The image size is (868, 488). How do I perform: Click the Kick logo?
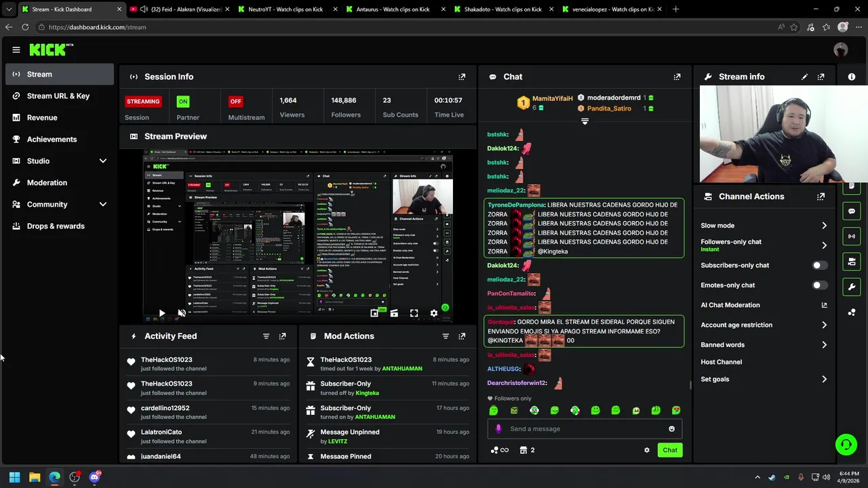tap(50, 49)
